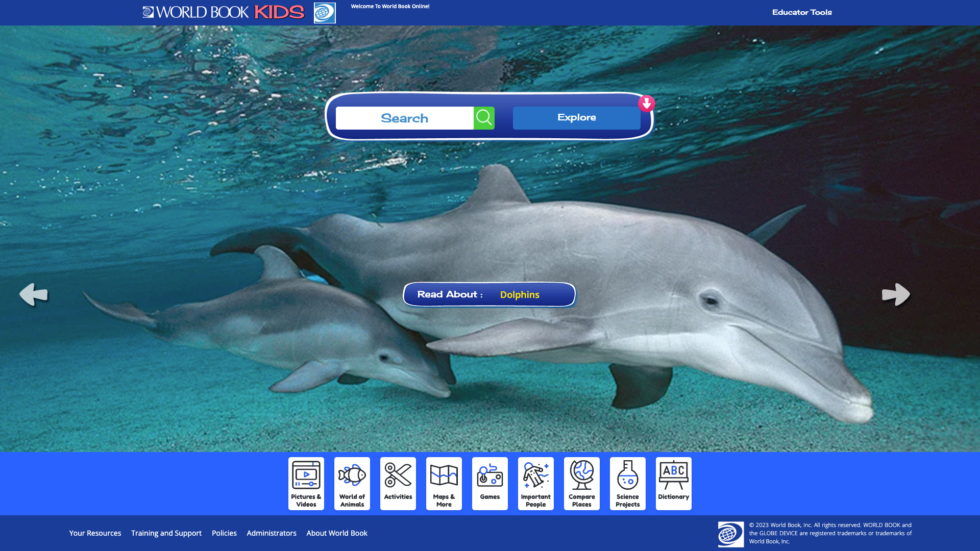Open Science Projects flask icon
Viewport: 980px width, 551px height.
pos(628,483)
